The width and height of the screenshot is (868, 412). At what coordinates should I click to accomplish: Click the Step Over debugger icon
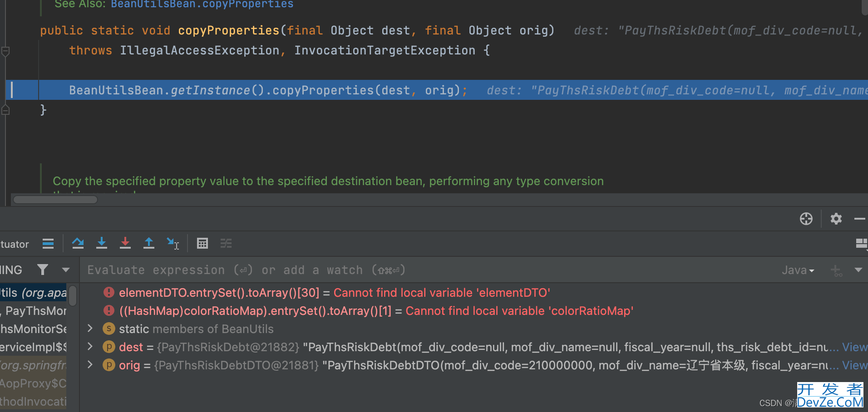[78, 243]
